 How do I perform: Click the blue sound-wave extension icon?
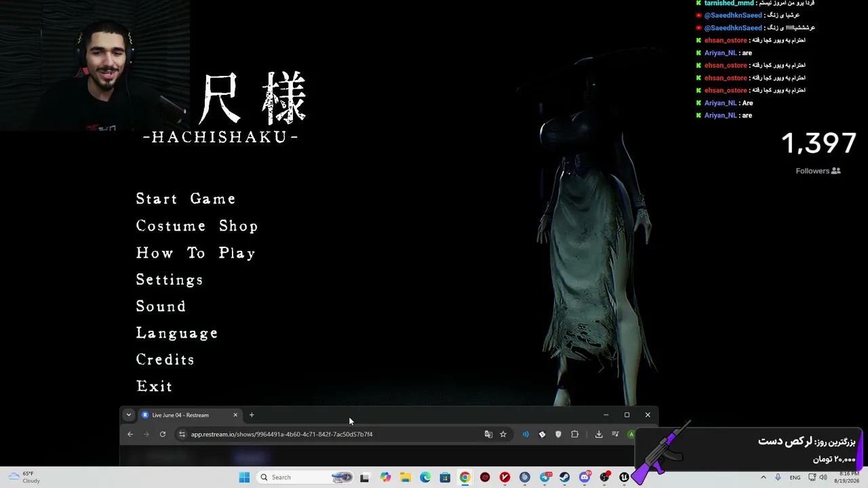526,434
